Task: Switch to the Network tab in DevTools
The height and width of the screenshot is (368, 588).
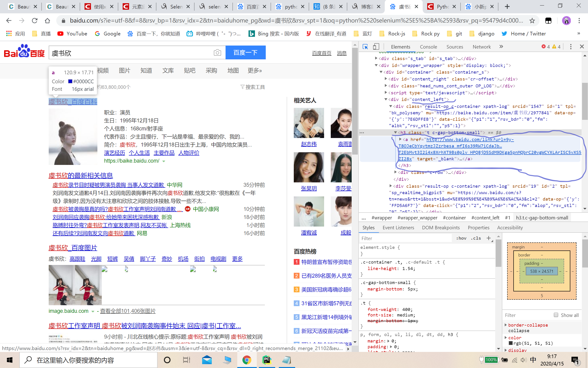Action: pos(482,47)
